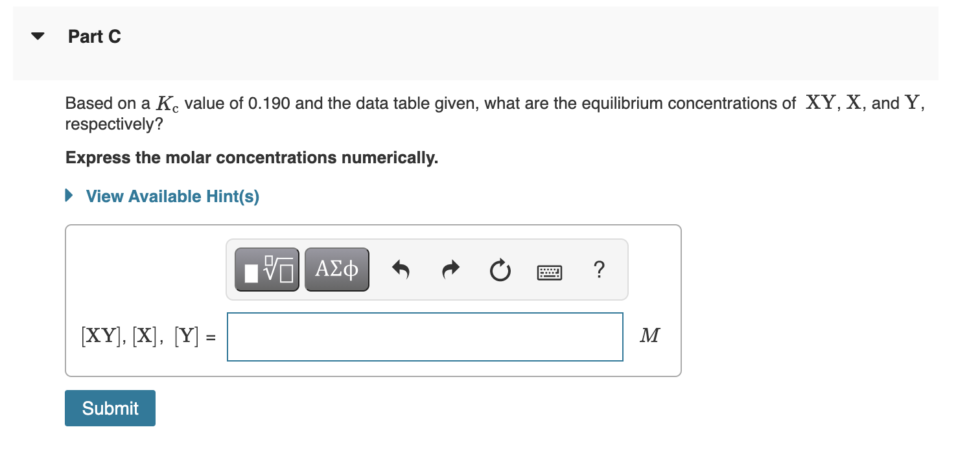This screenshot has width=980, height=460.
Task: Open the on-screen keyboard shortcuts icon
Action: [x=549, y=272]
